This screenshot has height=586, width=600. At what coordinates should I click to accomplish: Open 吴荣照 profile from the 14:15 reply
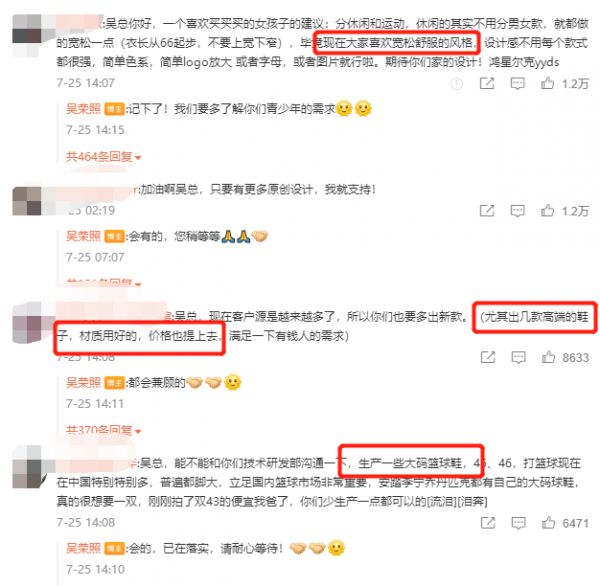[83, 109]
